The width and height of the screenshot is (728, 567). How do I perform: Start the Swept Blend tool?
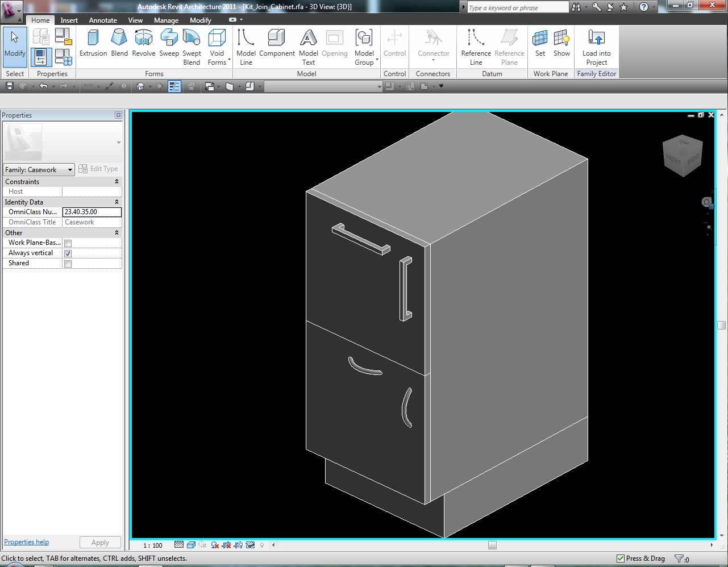(192, 48)
